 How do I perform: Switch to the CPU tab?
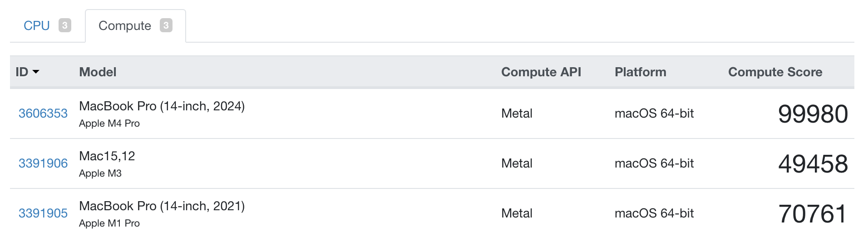[x=37, y=26]
